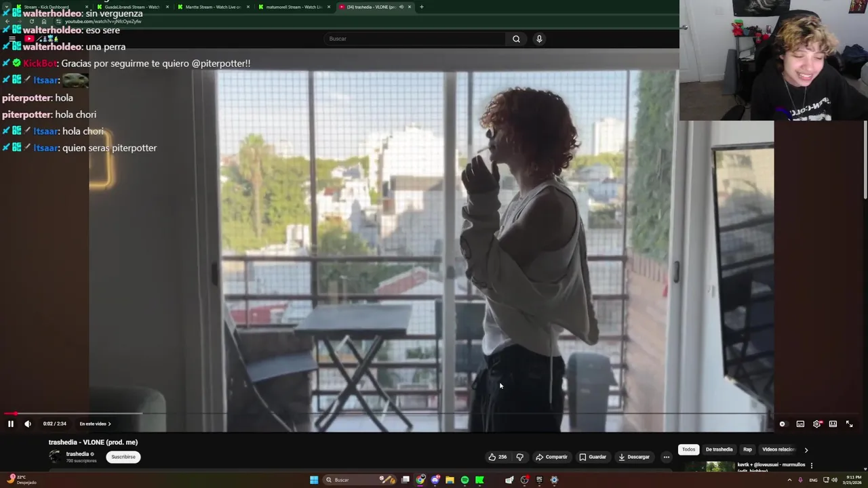This screenshot has width=868, height=488.
Task: Click YouTube Buscar search field
Action: pyautogui.click(x=415, y=39)
